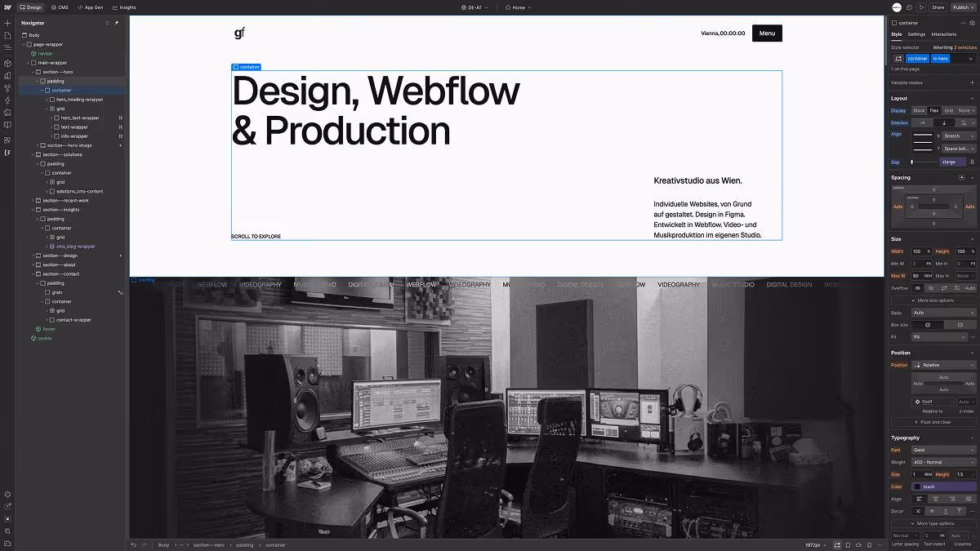Collapse all items in Navigator

[x=107, y=23]
